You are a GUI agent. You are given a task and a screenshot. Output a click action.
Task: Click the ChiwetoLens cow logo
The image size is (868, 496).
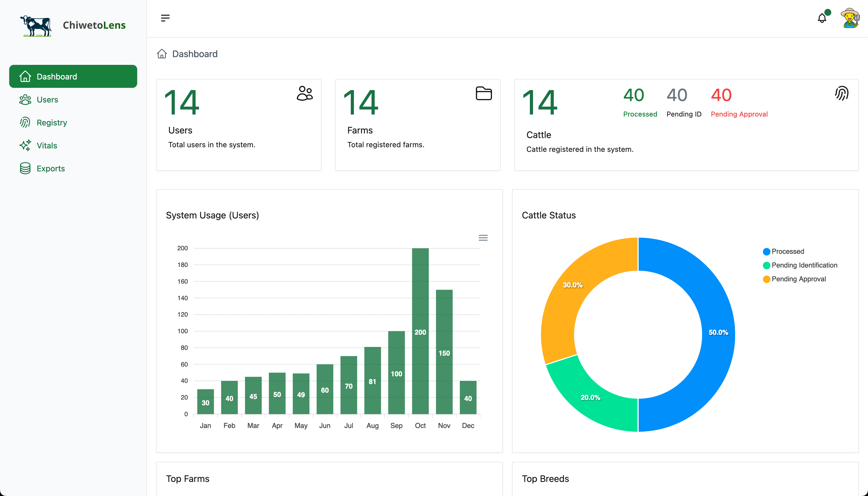36,26
